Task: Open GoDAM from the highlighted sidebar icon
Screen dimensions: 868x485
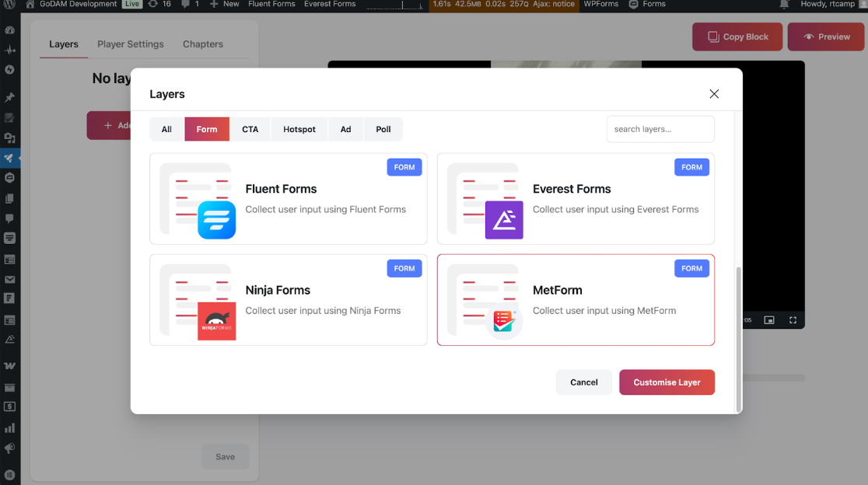Action: pos(10,159)
